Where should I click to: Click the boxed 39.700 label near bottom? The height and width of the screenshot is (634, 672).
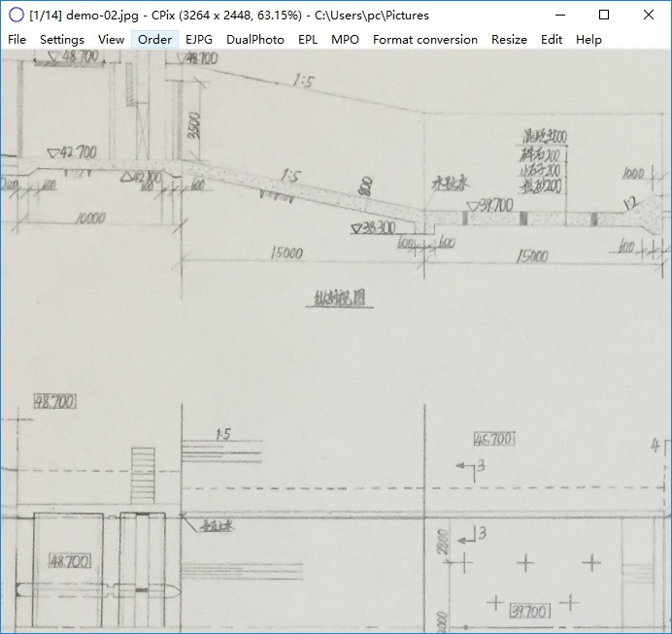pyautogui.click(x=529, y=611)
